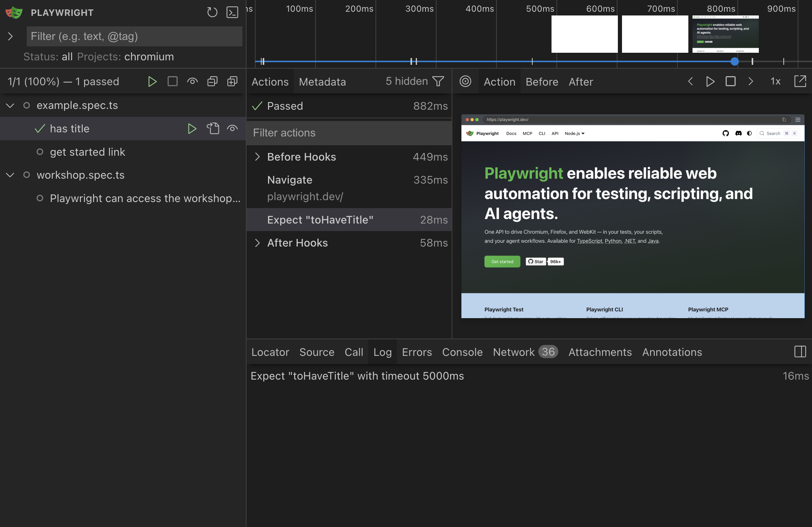The height and width of the screenshot is (527, 812).
Task: Collapse the example.spec.ts file
Action: pos(10,106)
